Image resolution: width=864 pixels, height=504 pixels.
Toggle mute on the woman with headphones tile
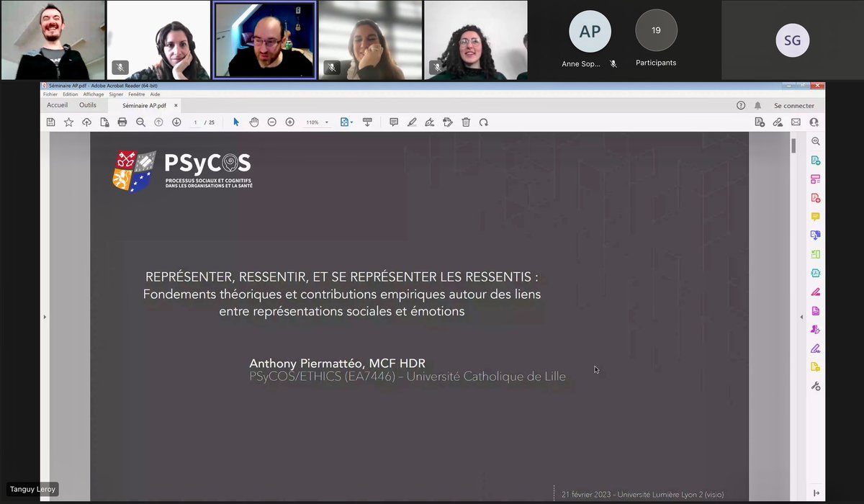coord(120,68)
